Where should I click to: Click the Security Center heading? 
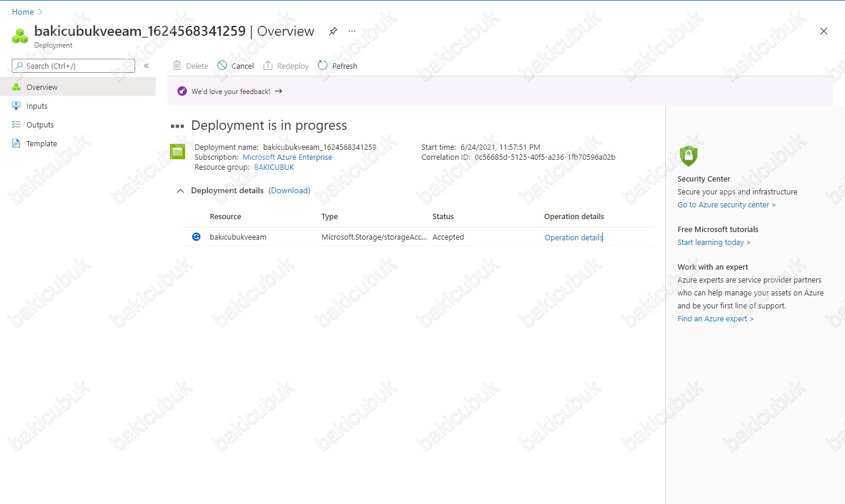(704, 179)
